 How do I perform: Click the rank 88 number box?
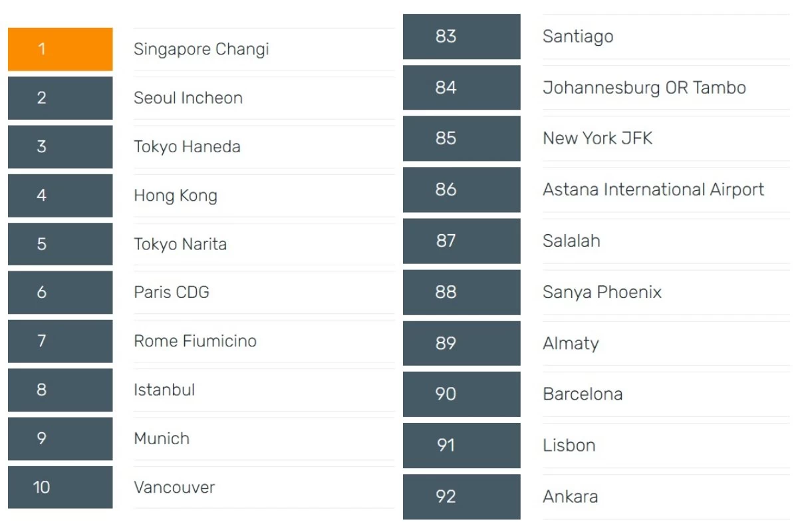click(x=462, y=292)
